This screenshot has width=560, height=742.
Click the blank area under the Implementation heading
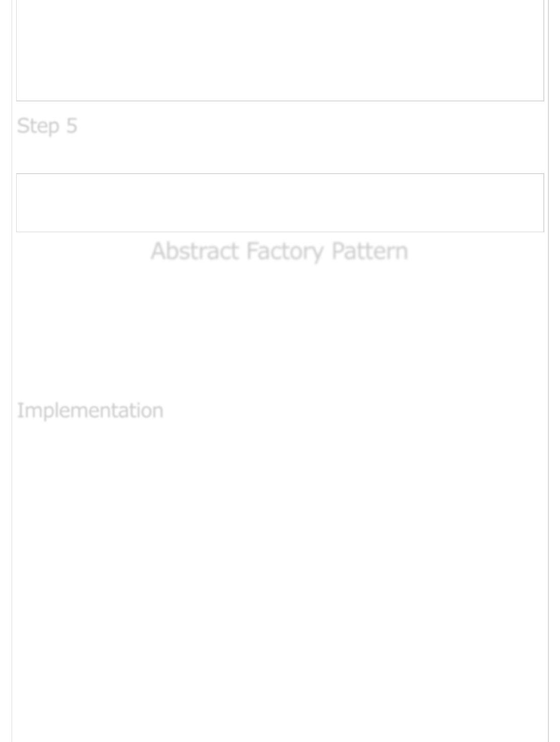click(280, 555)
